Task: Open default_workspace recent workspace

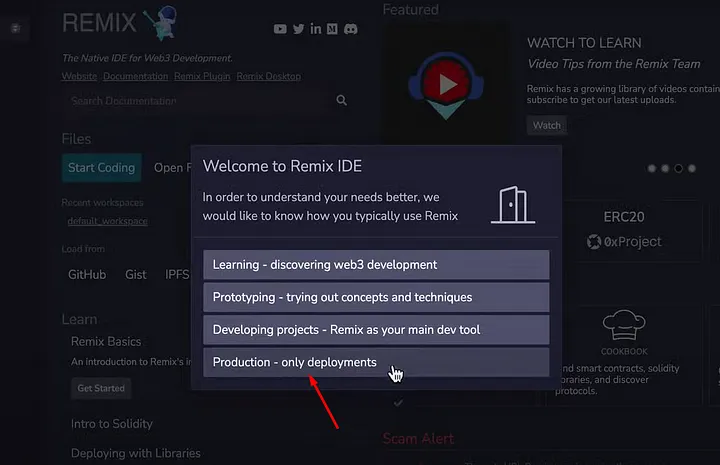Action: 107,221
